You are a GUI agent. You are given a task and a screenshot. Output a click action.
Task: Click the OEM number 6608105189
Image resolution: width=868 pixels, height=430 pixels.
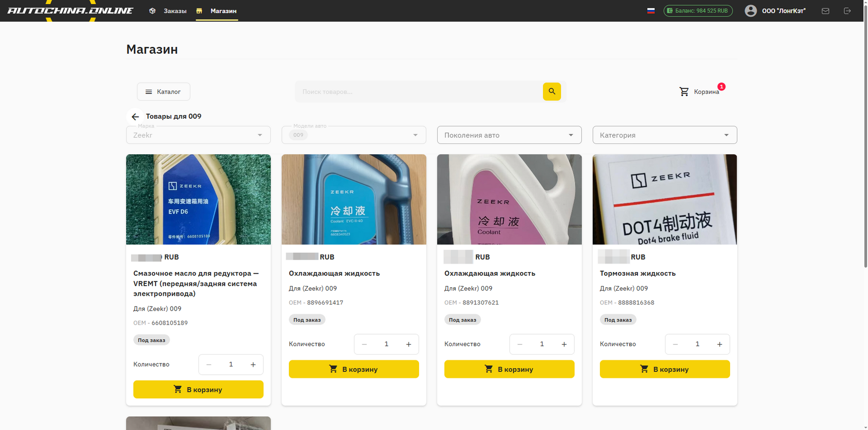[x=169, y=323]
